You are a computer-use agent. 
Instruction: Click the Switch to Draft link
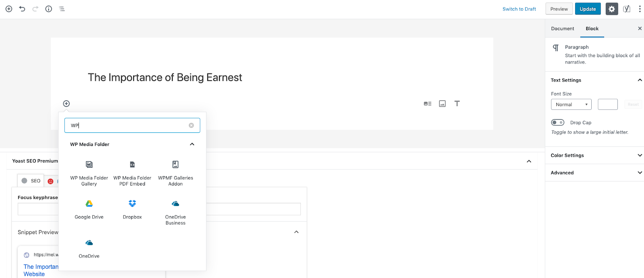point(519,9)
